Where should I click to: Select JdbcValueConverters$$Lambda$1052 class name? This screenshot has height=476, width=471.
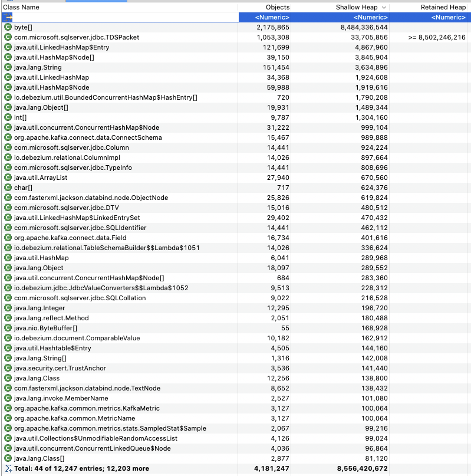[x=101, y=288]
